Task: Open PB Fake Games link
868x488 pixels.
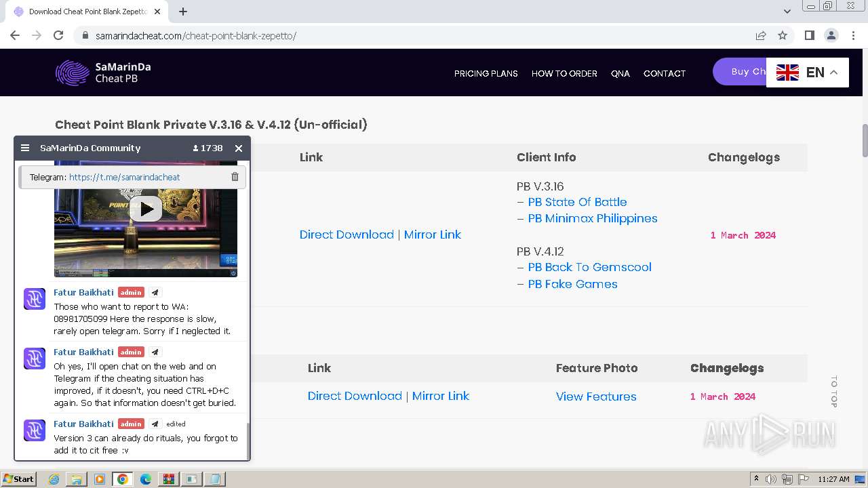Action: (x=572, y=284)
